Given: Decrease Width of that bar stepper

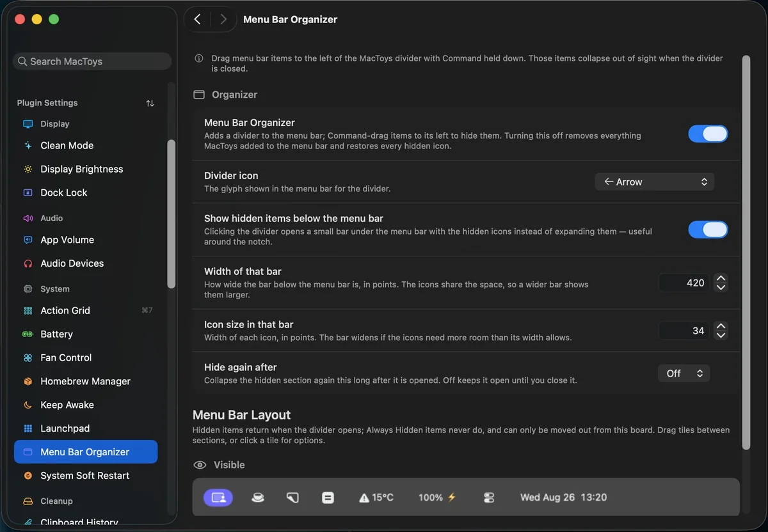Looking at the screenshot, I should [x=721, y=288].
